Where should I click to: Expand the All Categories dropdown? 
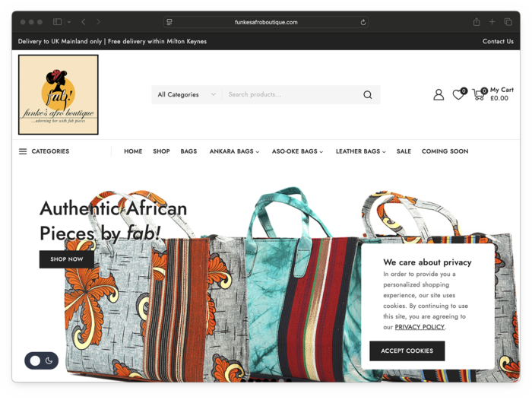pyautogui.click(x=187, y=95)
